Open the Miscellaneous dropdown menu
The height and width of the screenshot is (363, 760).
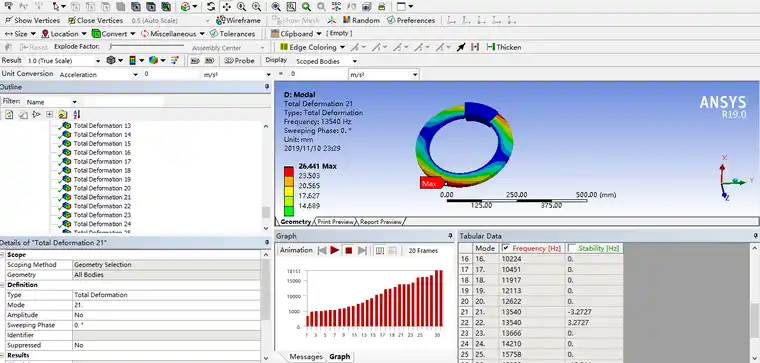(173, 34)
